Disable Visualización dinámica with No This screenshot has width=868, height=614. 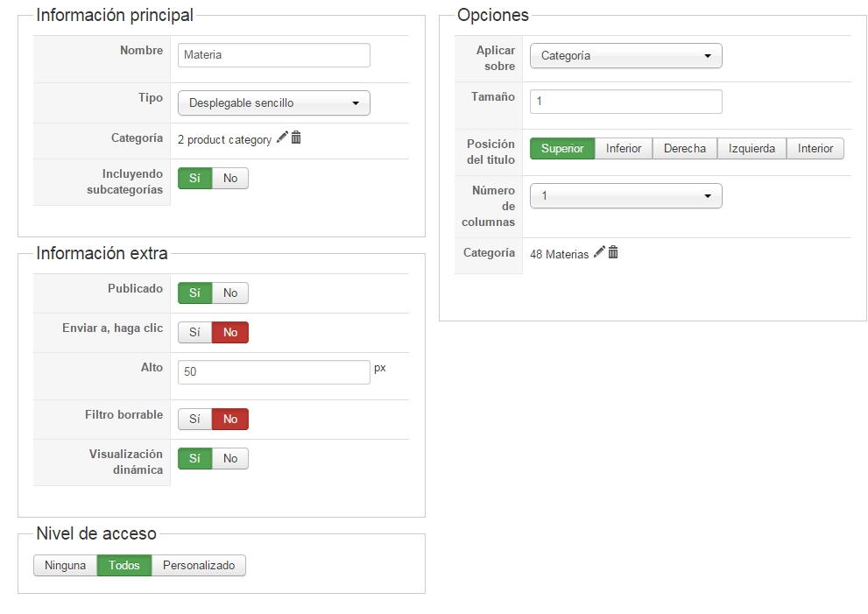click(x=230, y=458)
